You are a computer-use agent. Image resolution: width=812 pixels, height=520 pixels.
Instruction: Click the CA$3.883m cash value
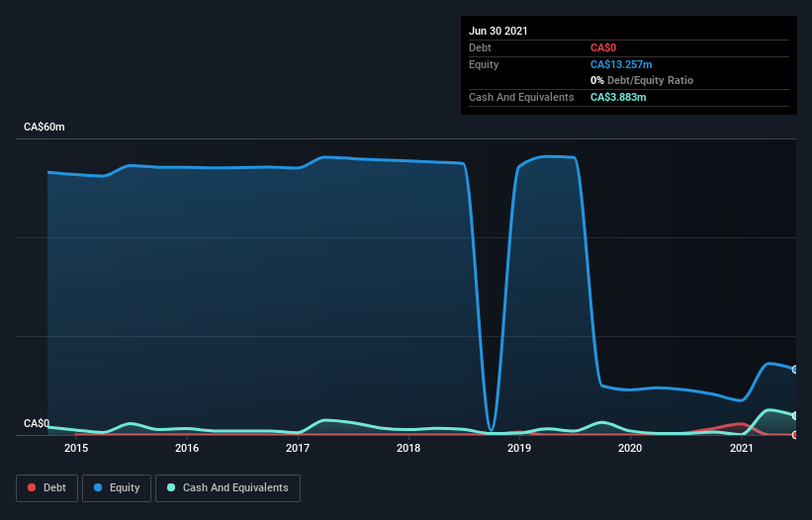point(618,97)
